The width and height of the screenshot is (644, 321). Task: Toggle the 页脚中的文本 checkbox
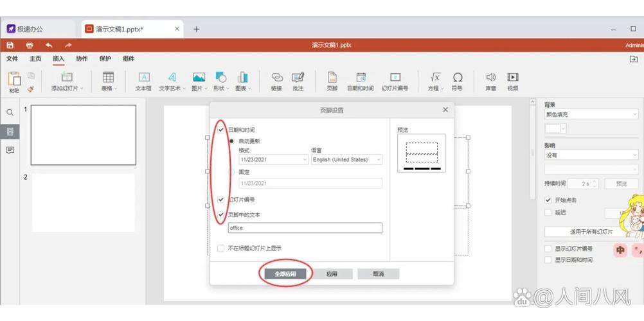[221, 214]
